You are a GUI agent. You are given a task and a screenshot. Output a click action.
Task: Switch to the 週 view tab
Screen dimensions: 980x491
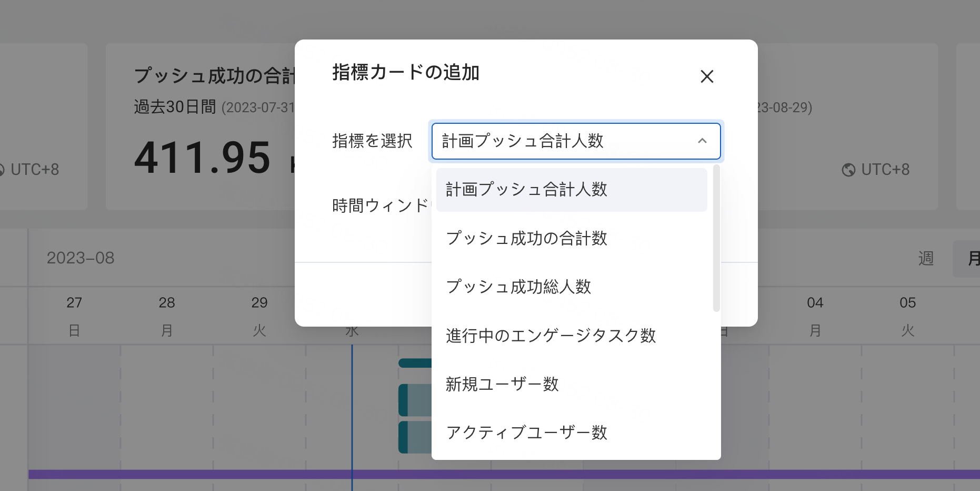[x=926, y=258]
